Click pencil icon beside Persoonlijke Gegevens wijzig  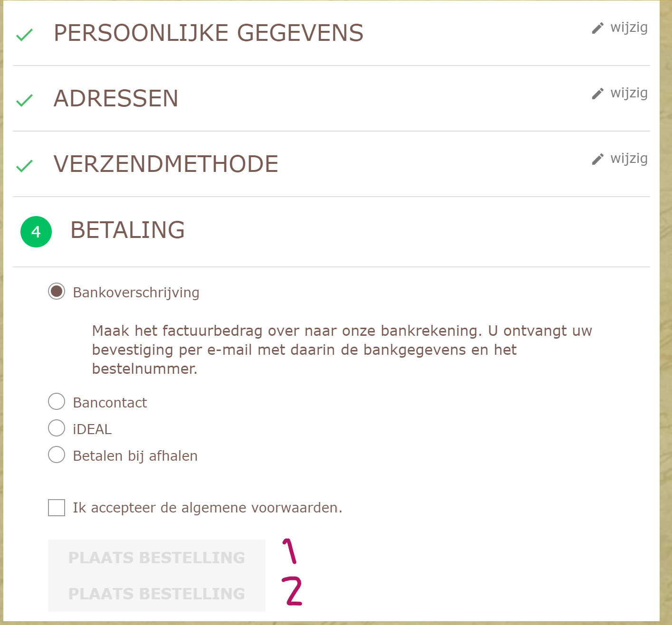pyautogui.click(x=597, y=28)
